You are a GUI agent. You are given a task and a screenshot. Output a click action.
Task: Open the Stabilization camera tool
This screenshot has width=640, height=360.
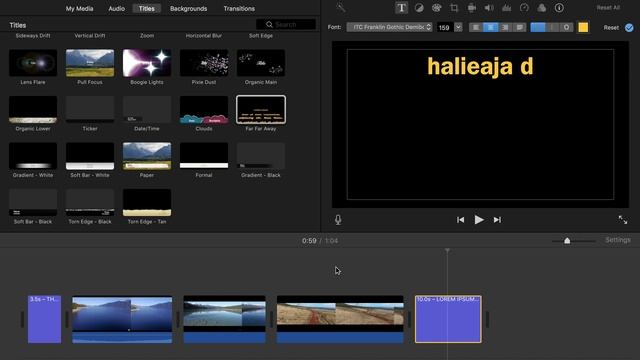[x=471, y=8]
